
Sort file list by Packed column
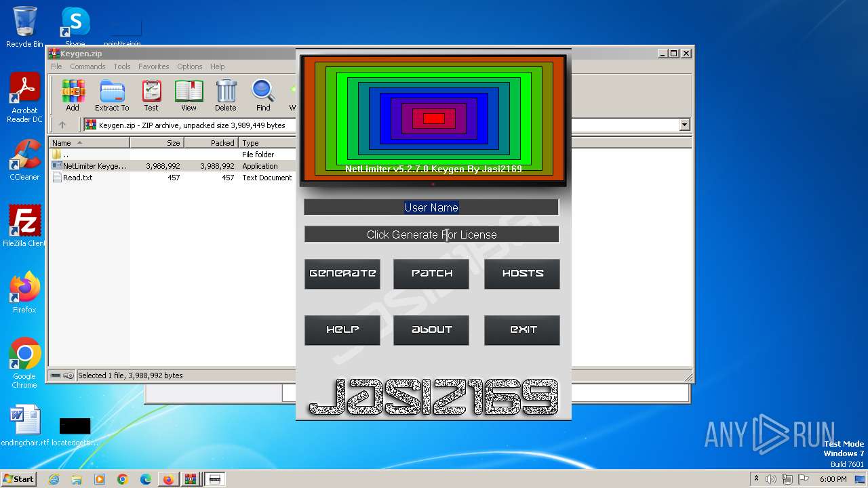211,143
